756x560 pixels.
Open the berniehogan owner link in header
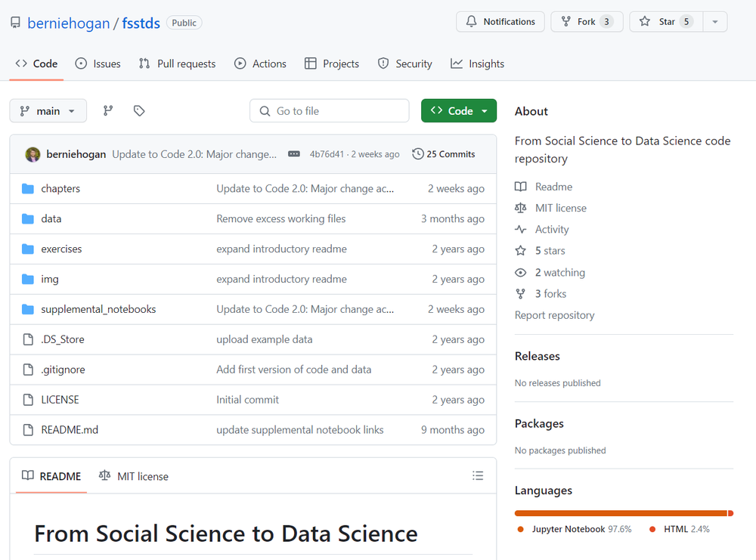pyautogui.click(x=69, y=23)
